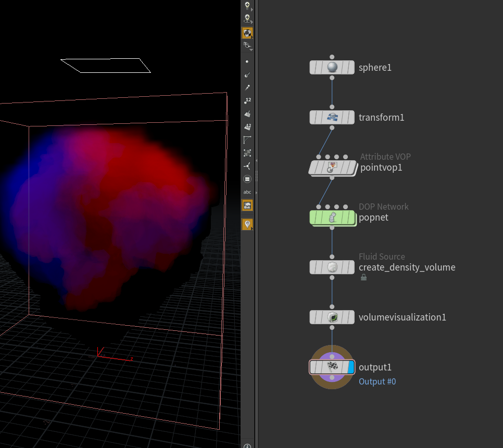
Task: Toggle primitive hulls display icon
Action: [x=247, y=140]
